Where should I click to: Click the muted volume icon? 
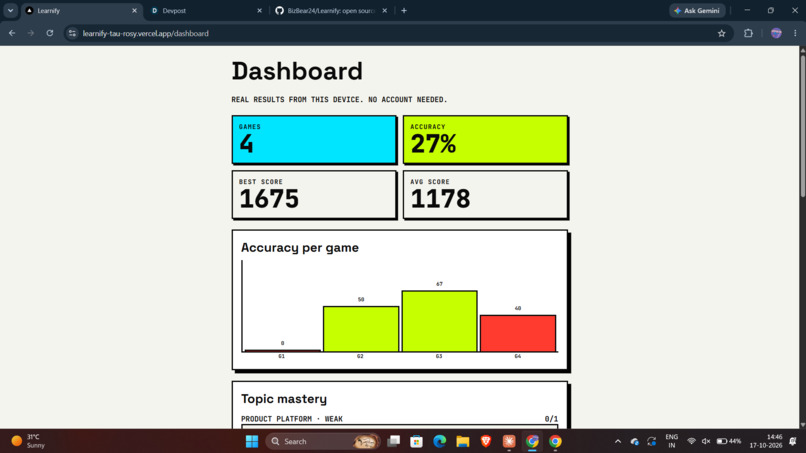706,441
